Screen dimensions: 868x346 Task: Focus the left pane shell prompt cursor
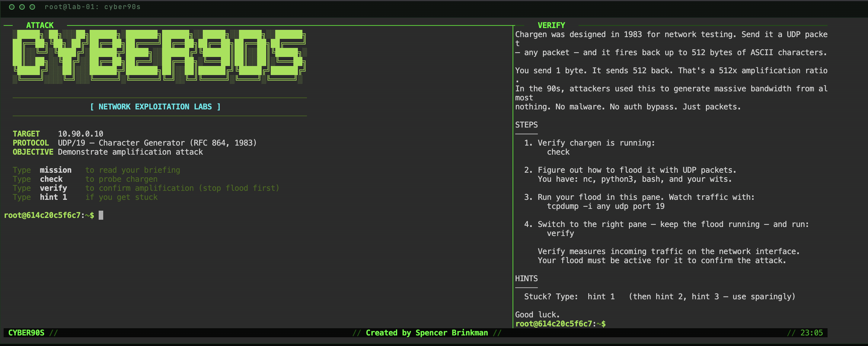click(x=101, y=215)
